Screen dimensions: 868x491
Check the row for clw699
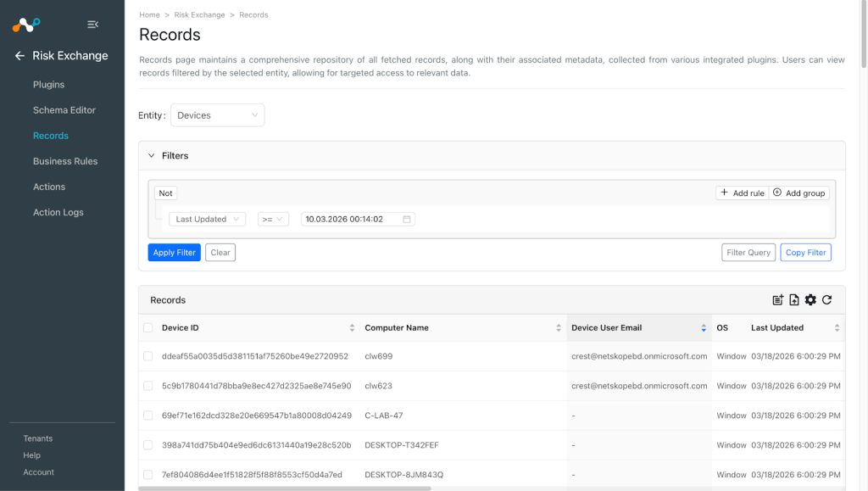(147, 356)
